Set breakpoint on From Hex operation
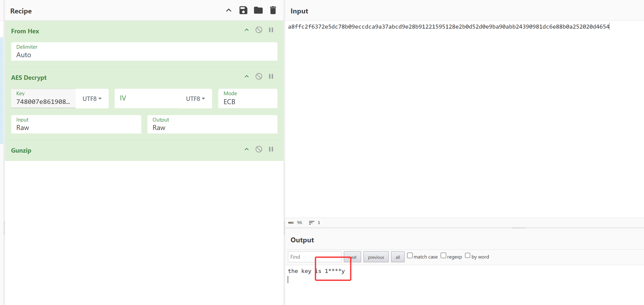644x305 pixels. click(271, 30)
